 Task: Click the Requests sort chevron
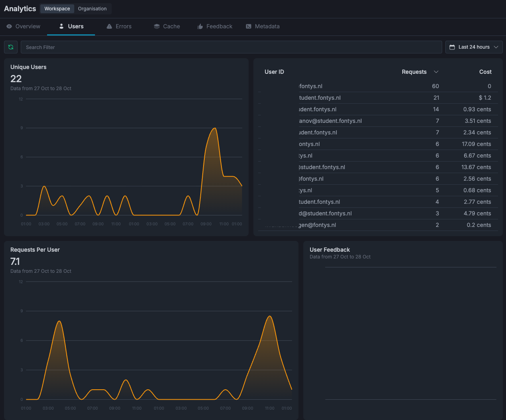click(x=436, y=72)
